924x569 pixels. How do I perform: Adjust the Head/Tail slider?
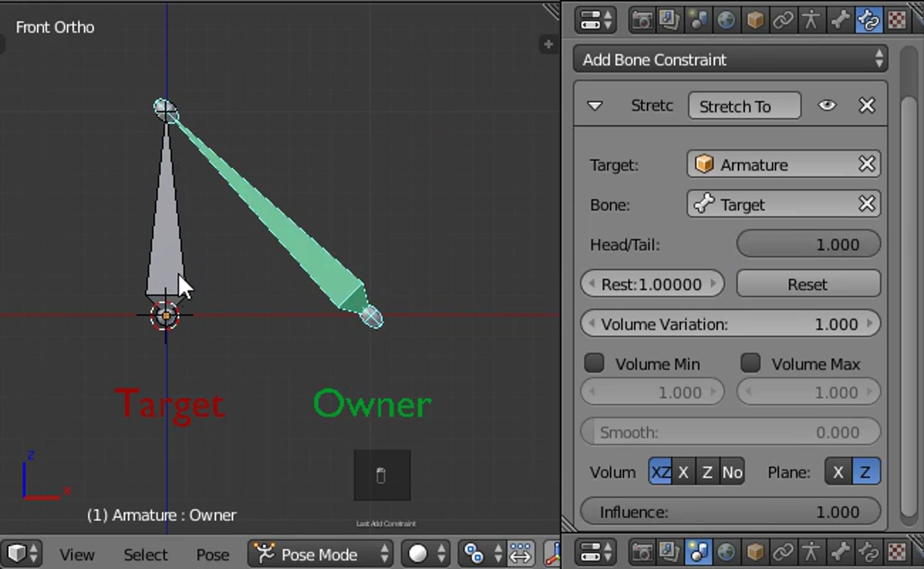coord(808,244)
